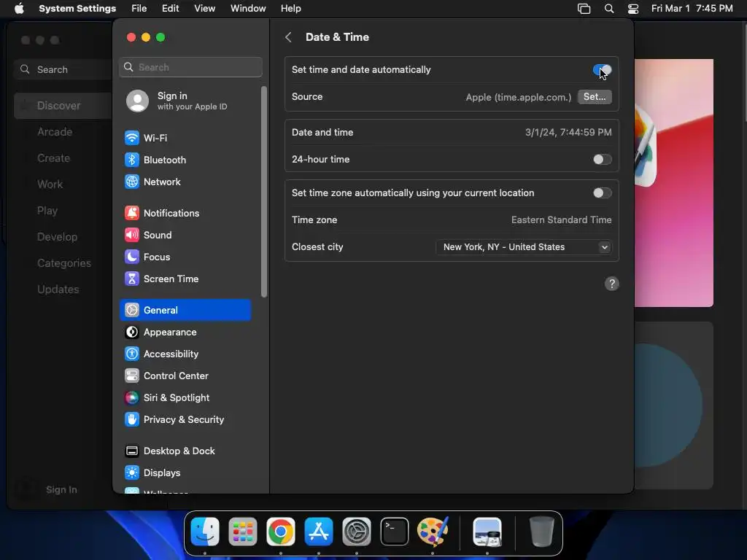Select General in the sidebar

(x=185, y=310)
